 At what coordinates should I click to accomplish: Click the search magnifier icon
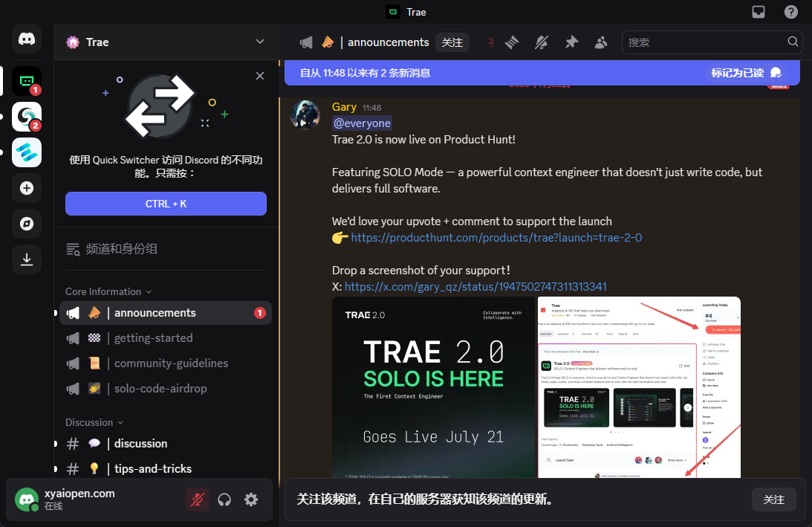tap(793, 42)
